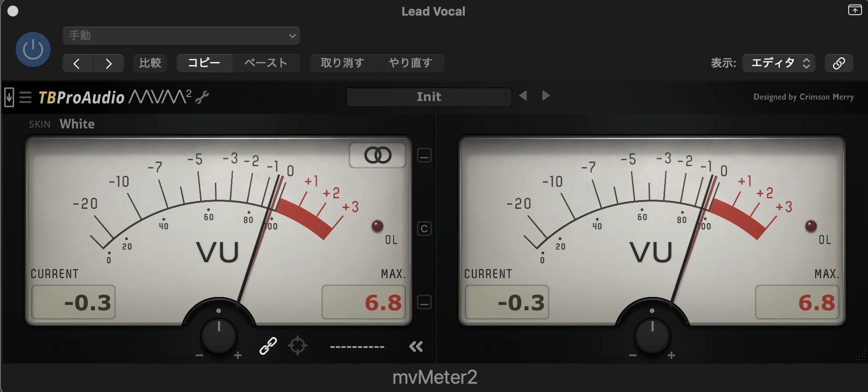Click the left VU meter gain knob
Image resolution: width=868 pixels, height=392 pixels.
click(219, 336)
